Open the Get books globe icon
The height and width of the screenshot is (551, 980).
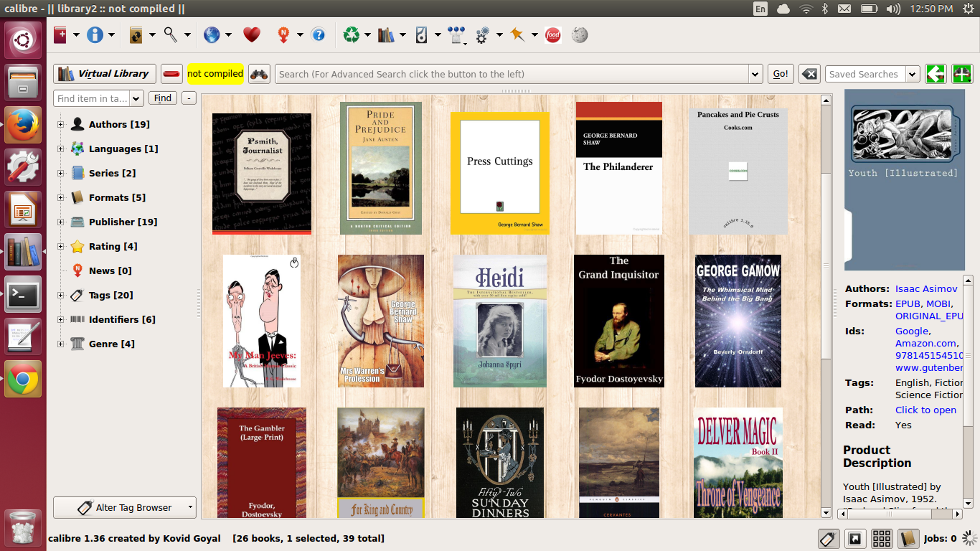(x=211, y=34)
